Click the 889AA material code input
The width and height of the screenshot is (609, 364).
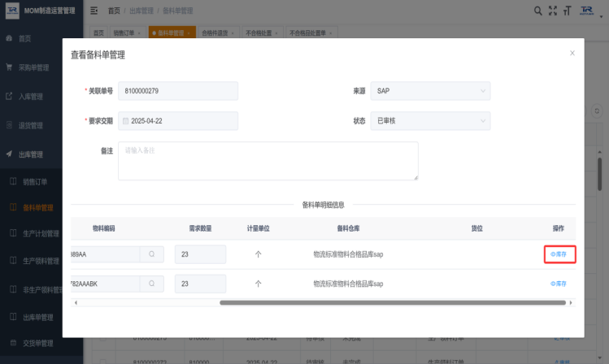105,254
